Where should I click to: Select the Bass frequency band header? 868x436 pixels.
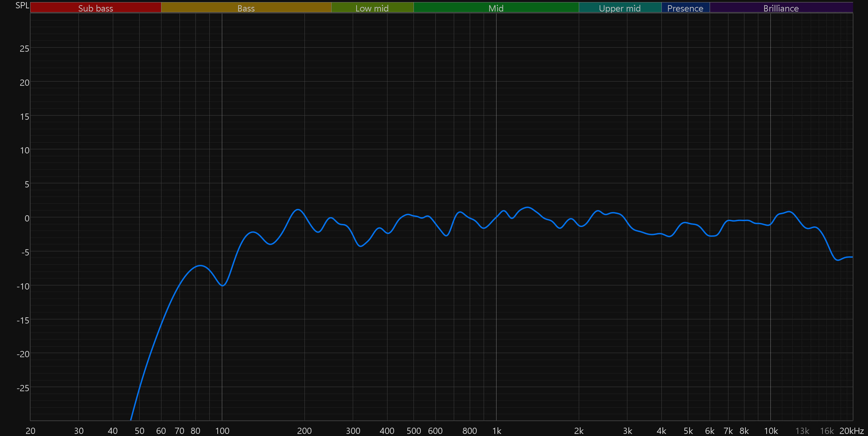(x=246, y=8)
